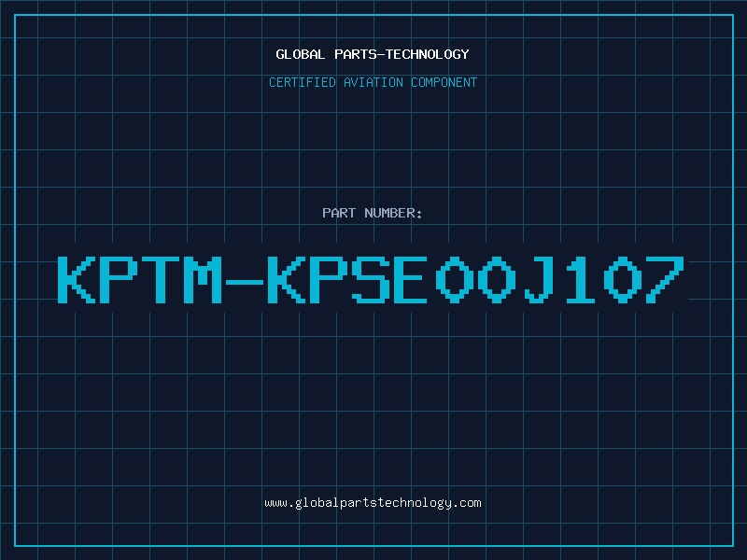Select the CERTIFIED AVIATION COMPONENT subtitle
This screenshot has height=560, width=747.
[x=373, y=82]
